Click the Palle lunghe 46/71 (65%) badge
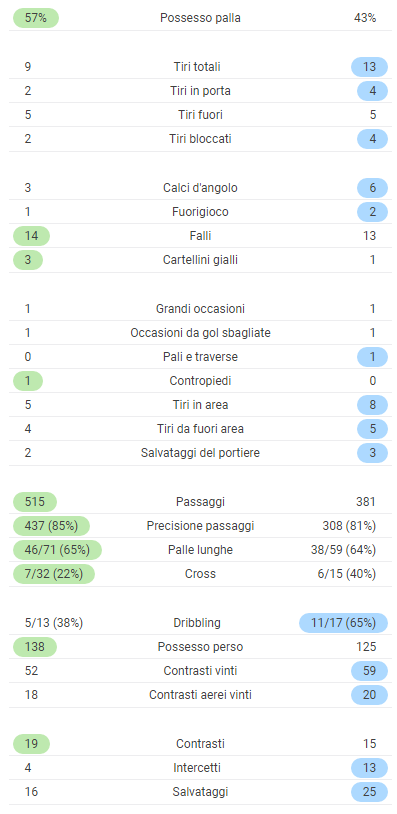 [x=57, y=550]
